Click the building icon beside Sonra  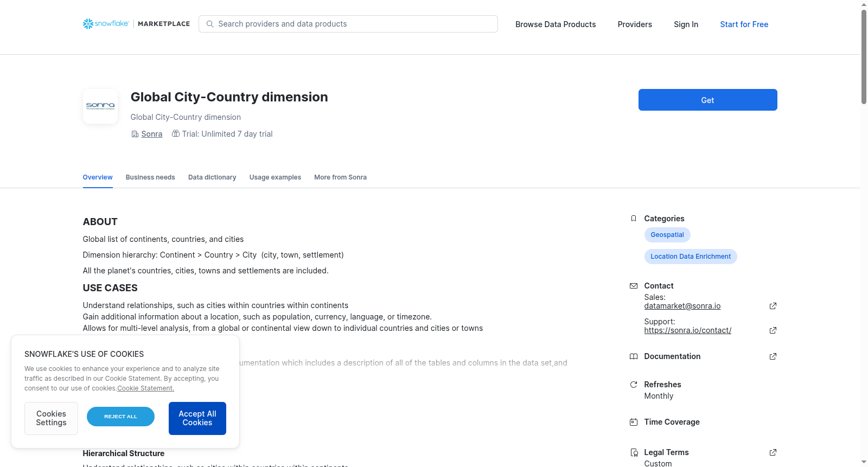[x=135, y=134]
